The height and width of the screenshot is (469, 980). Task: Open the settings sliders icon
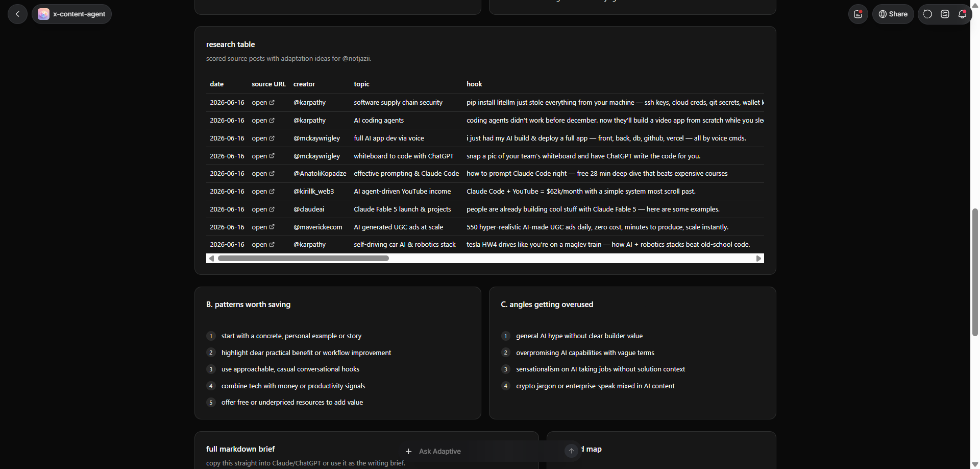click(945, 14)
